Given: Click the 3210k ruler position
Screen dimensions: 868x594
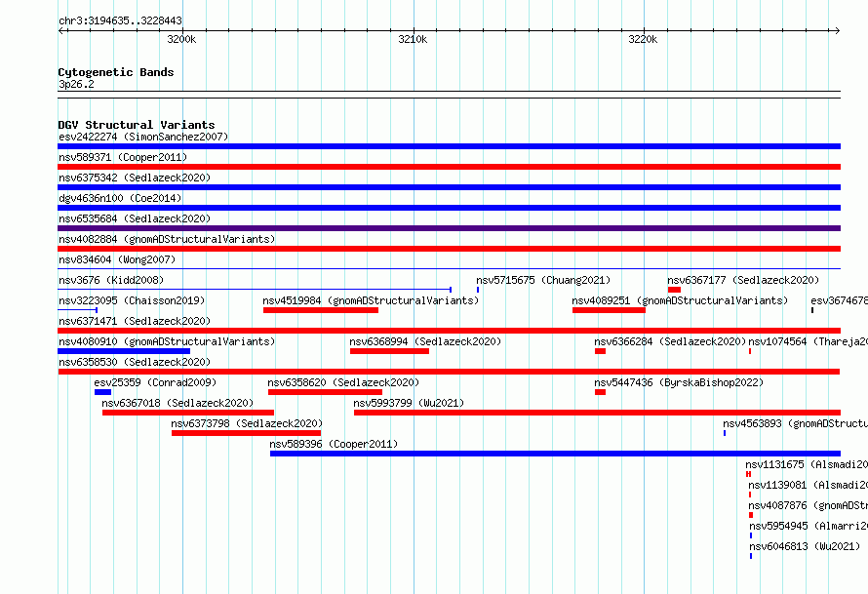Looking at the screenshot, I should click(413, 39).
